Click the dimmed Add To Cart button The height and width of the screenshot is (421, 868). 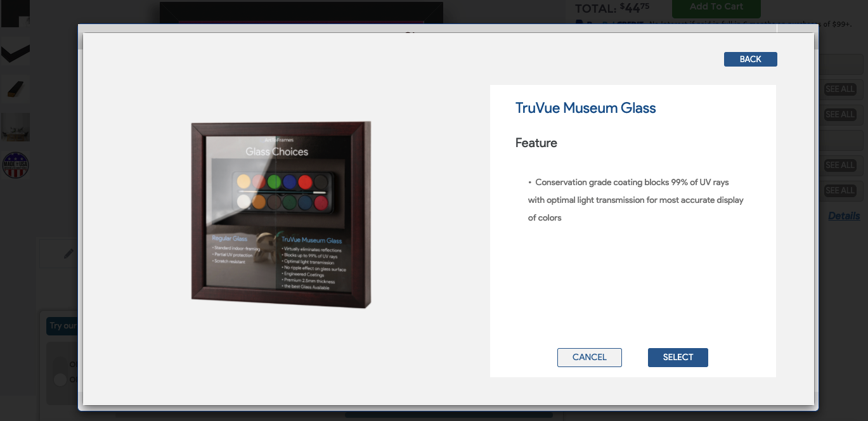click(716, 7)
